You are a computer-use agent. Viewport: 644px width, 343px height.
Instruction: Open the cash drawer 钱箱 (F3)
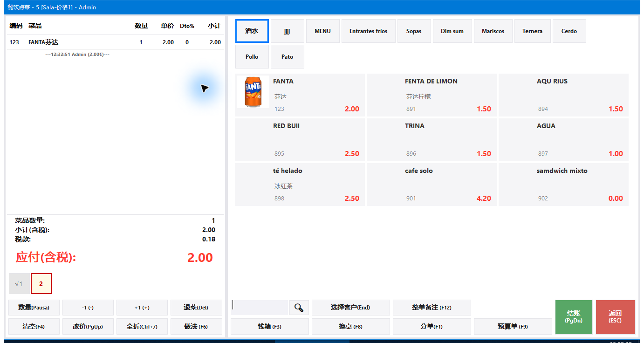tap(270, 327)
